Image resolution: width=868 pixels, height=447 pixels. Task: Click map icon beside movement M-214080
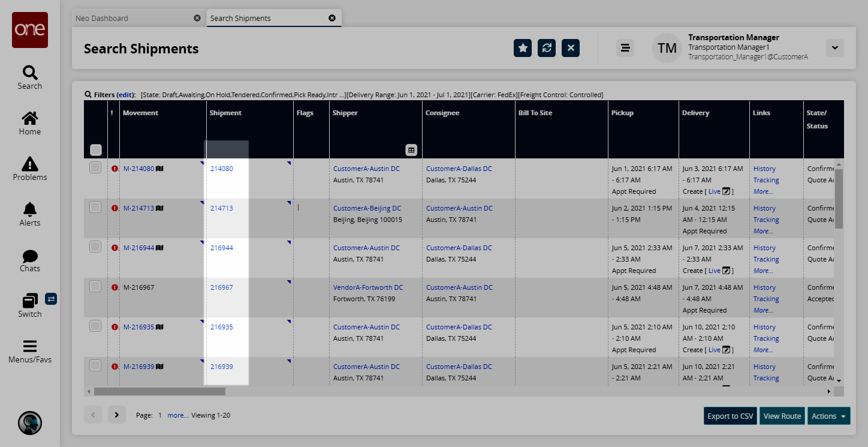tap(159, 169)
